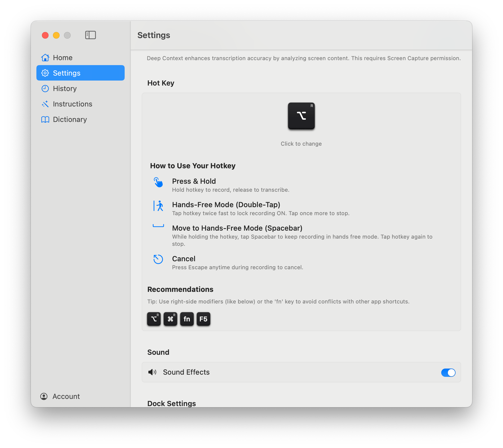Toggle the sidebar visibility icon

[x=90, y=35]
